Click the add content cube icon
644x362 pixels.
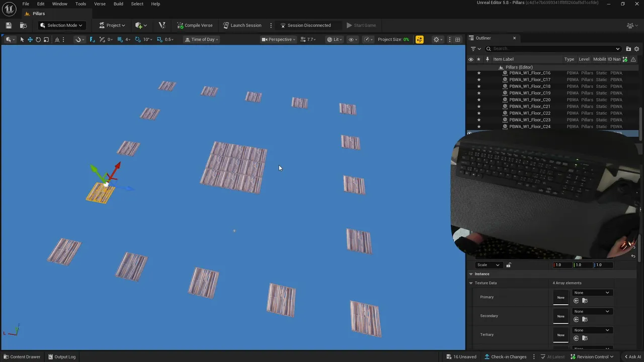coord(141,25)
